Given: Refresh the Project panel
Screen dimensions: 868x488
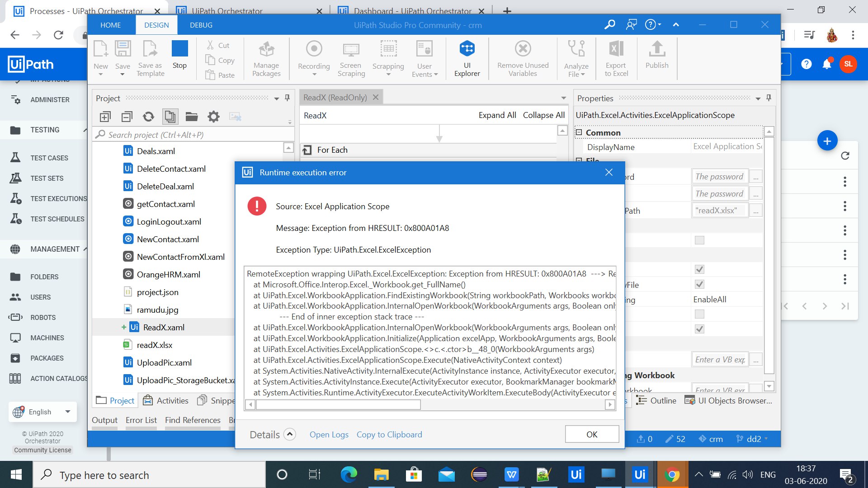Looking at the screenshot, I should (148, 117).
